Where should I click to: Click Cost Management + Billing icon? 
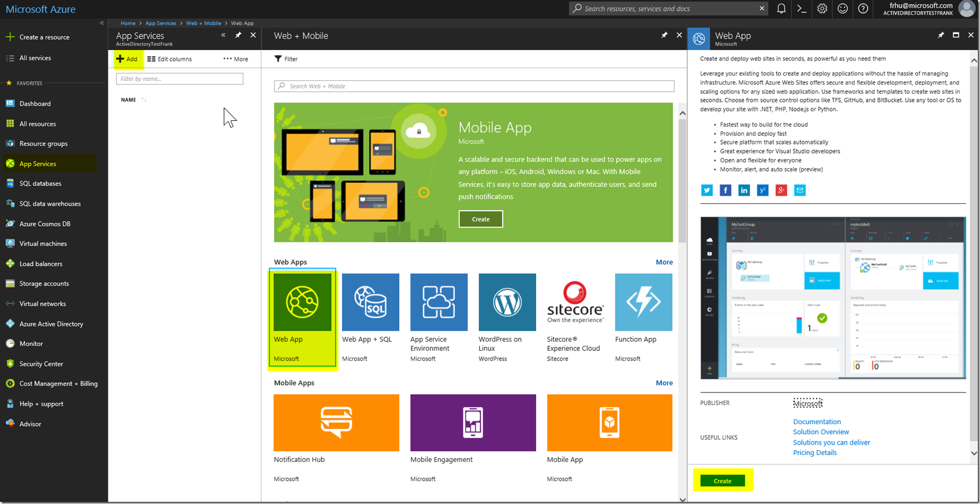click(10, 384)
